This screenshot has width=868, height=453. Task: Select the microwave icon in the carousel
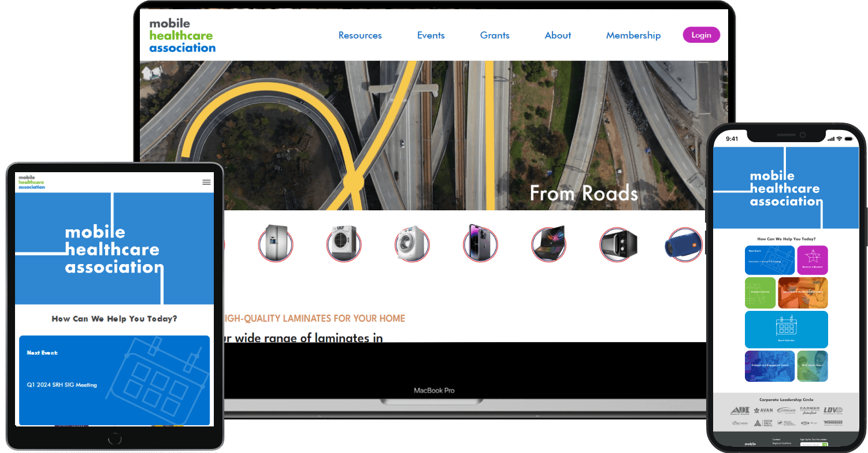coord(618,243)
